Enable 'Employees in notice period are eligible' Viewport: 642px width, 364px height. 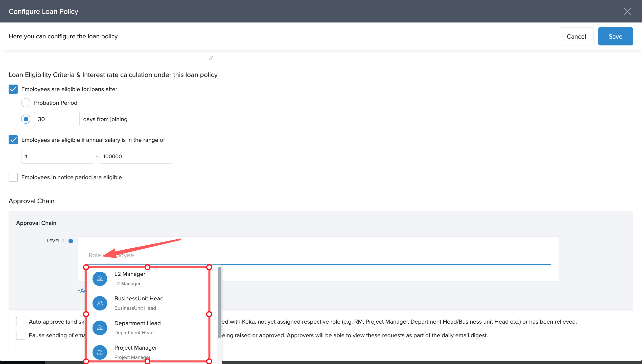13,177
